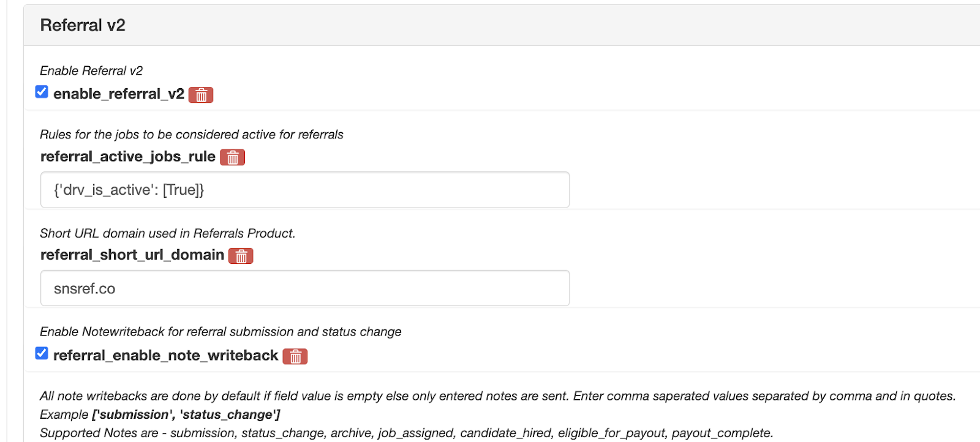The width and height of the screenshot is (980, 442).
Task: Click the referral_enable_note_writeback label text
Action: [165, 356]
